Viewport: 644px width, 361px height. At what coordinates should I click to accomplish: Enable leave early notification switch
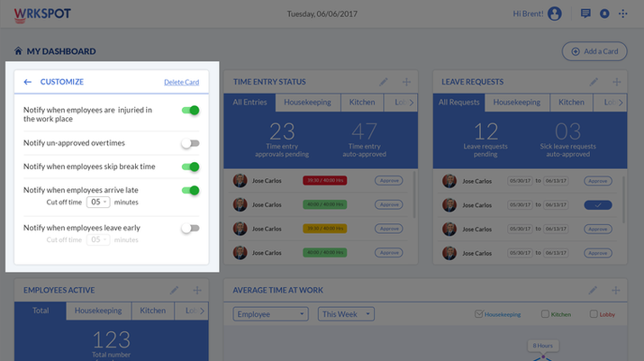pos(191,228)
